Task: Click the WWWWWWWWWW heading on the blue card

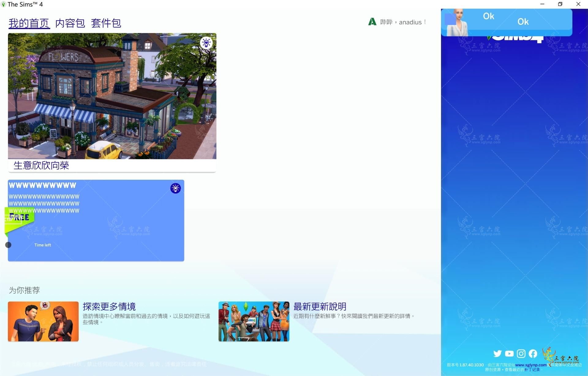Action: (x=43, y=185)
